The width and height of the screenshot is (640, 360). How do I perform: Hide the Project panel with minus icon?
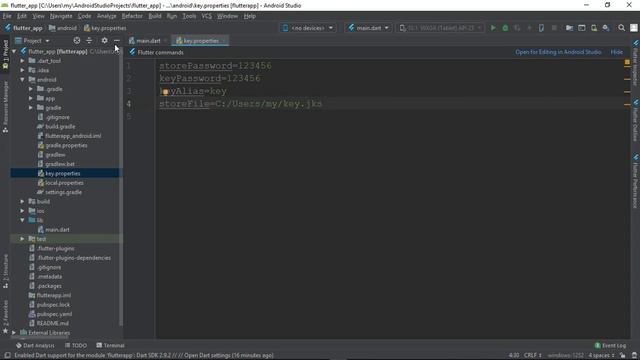[117, 40]
